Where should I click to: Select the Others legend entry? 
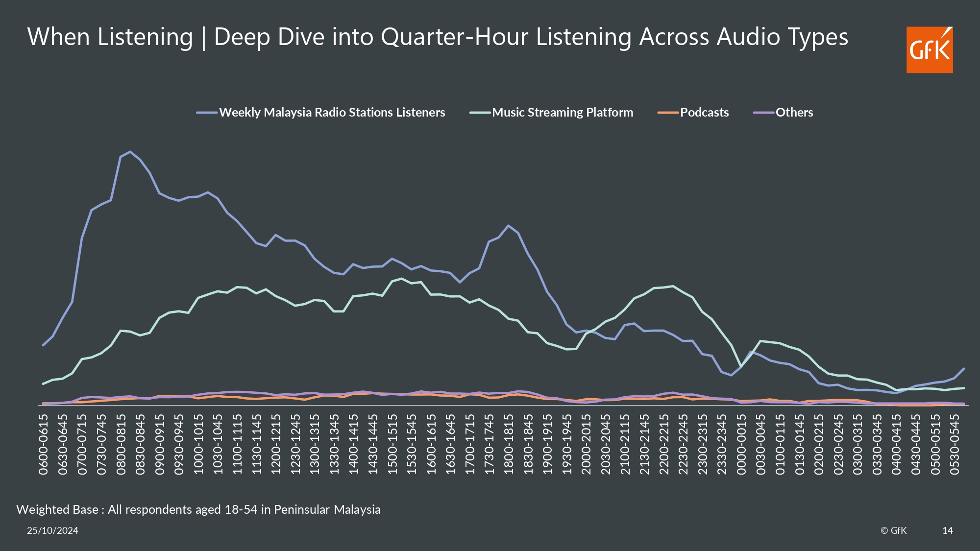pyautogui.click(x=794, y=113)
